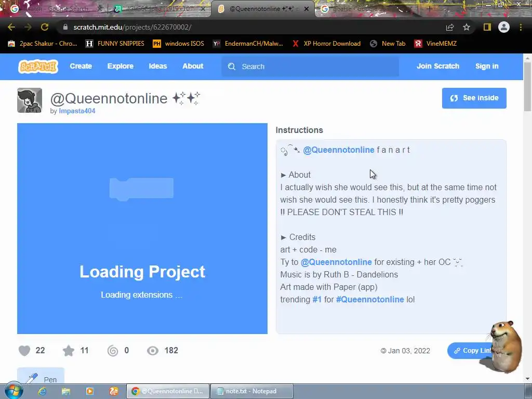Open Impasta404 author profile link
This screenshot has height=399, width=532.
(x=77, y=111)
